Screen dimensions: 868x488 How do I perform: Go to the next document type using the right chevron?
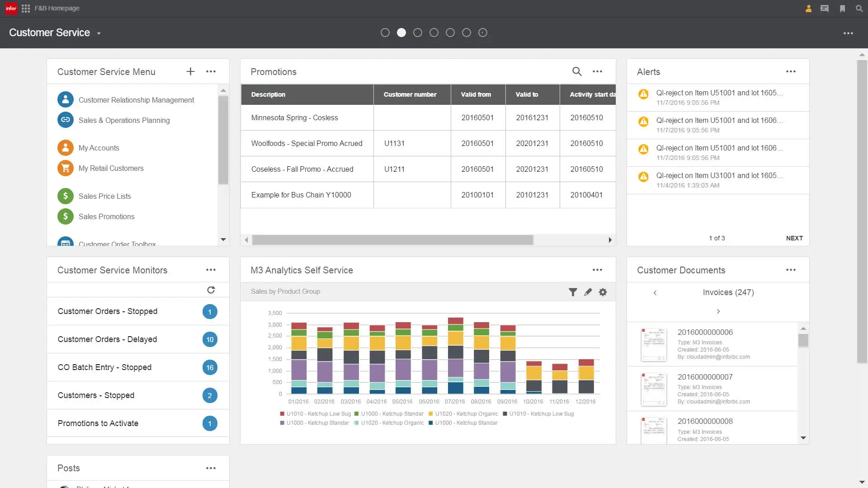[x=718, y=311]
